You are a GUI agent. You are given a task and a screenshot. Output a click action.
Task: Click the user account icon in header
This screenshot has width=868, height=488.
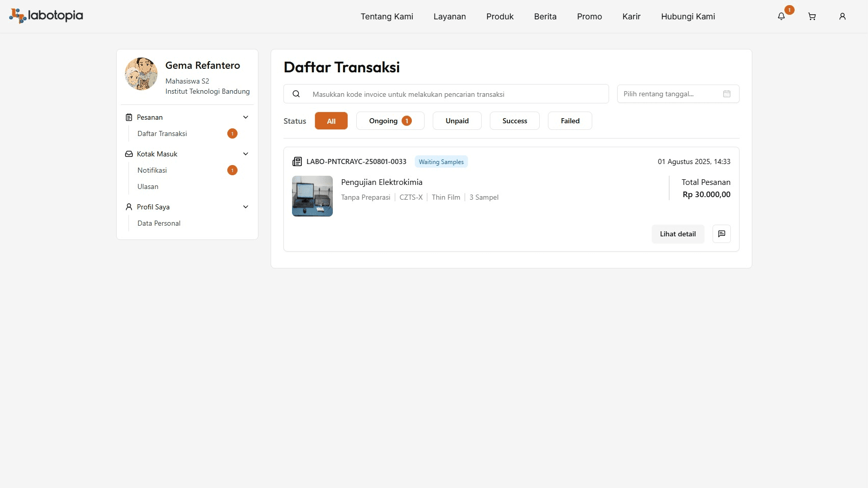[843, 16]
